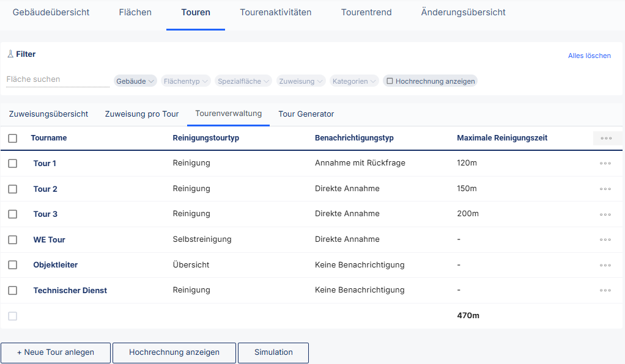
Task: Select the Tour 1 row checkbox
Action: (13, 164)
